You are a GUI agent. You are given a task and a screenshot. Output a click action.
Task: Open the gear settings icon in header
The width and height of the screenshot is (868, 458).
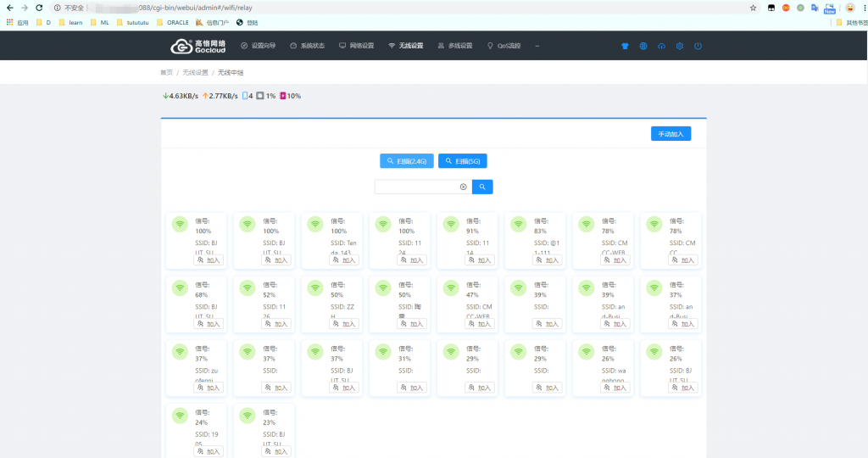680,46
